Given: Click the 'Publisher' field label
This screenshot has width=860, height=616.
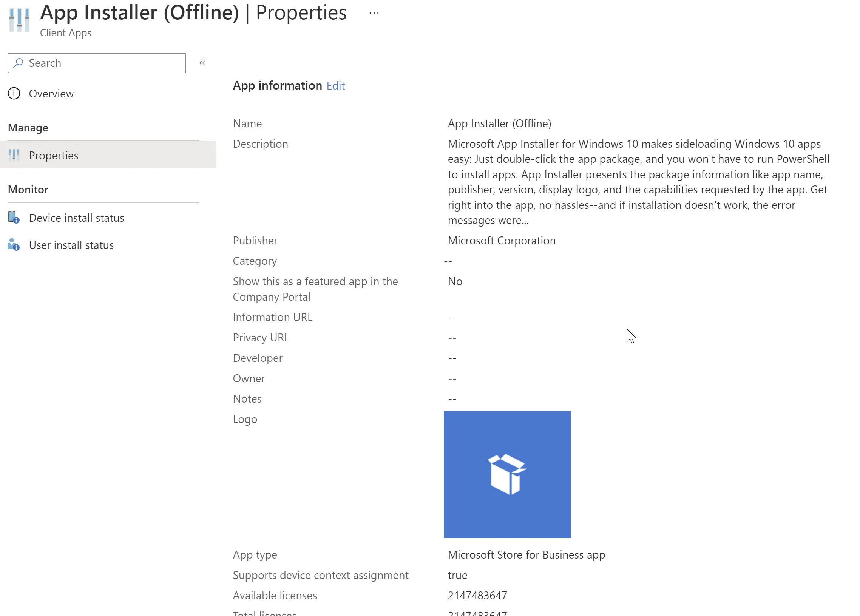Looking at the screenshot, I should (255, 240).
